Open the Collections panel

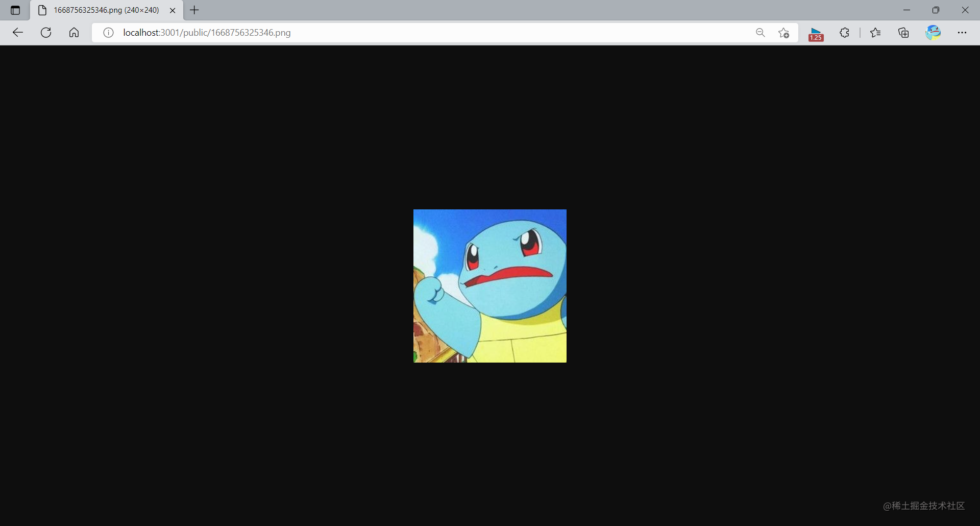tap(903, 32)
